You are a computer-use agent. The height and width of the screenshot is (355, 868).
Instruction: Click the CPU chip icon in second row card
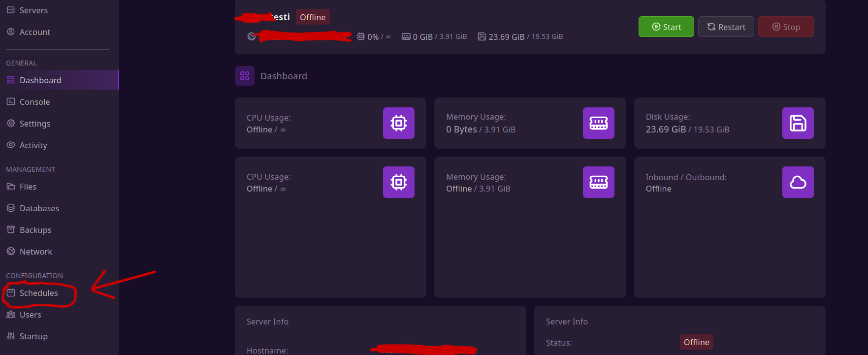click(398, 182)
